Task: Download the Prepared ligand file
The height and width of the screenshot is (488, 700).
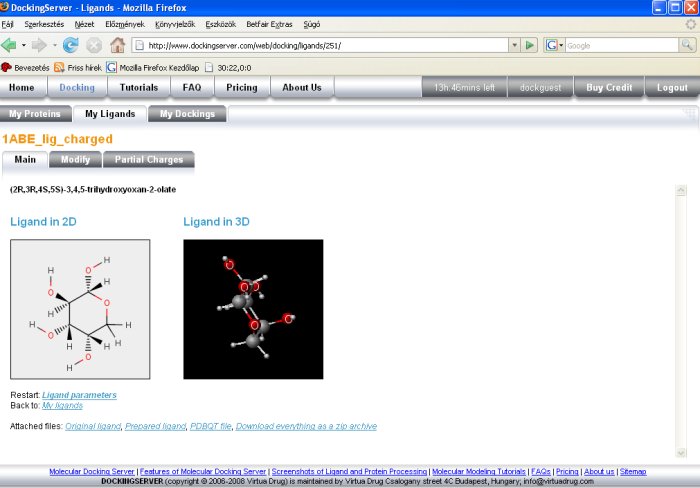Action: (x=155, y=426)
